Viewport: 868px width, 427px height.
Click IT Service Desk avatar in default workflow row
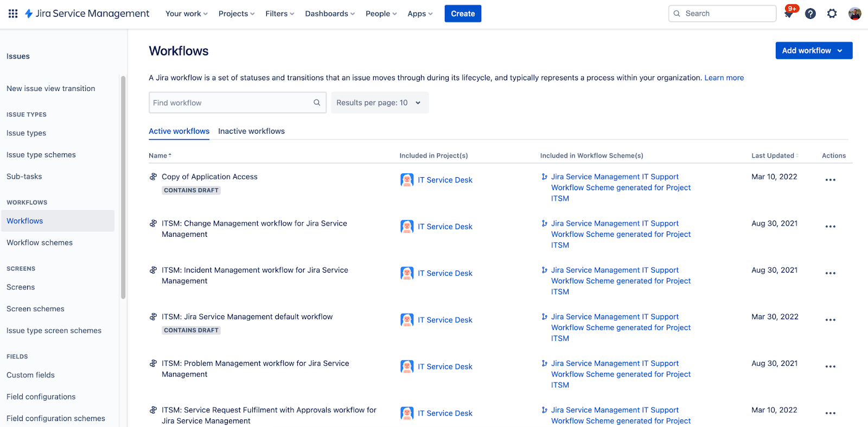click(407, 320)
